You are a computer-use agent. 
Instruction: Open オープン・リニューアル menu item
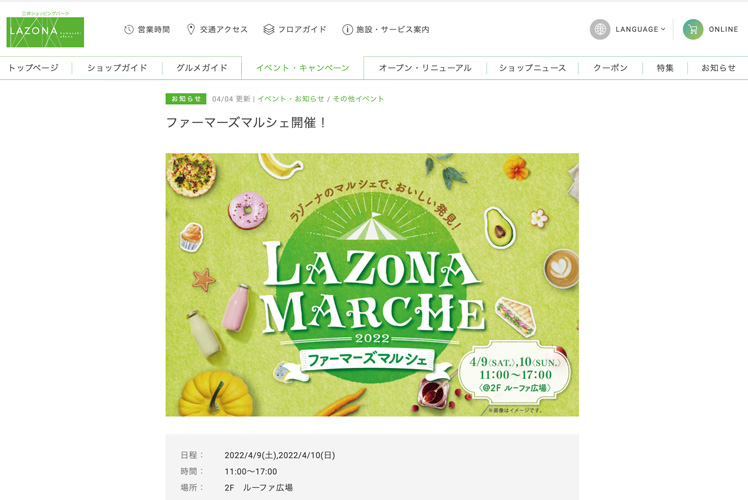(425, 68)
